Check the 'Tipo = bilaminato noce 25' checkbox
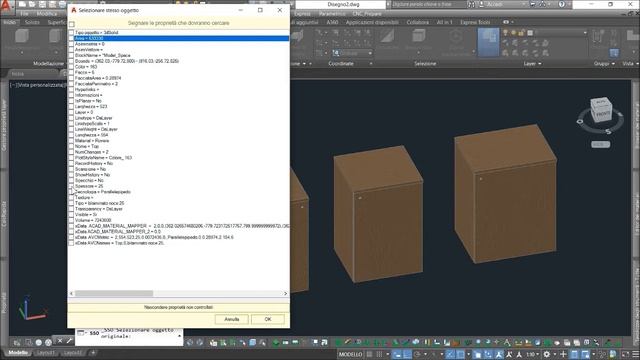The width and height of the screenshot is (640, 360). coord(71,203)
